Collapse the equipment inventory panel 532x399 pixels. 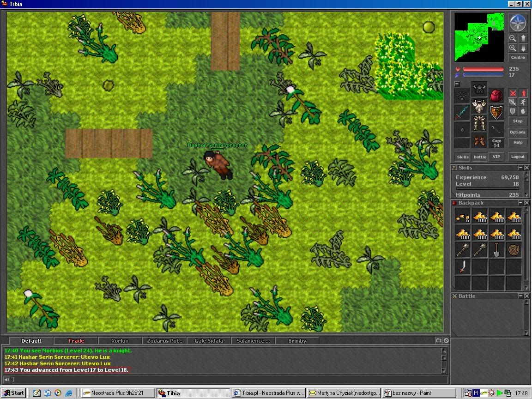click(x=457, y=84)
